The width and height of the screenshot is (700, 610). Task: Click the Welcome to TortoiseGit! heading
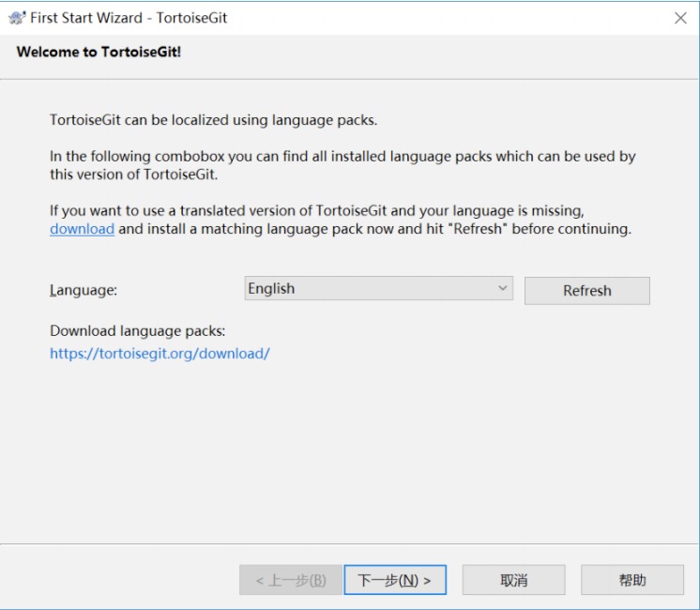(99, 53)
